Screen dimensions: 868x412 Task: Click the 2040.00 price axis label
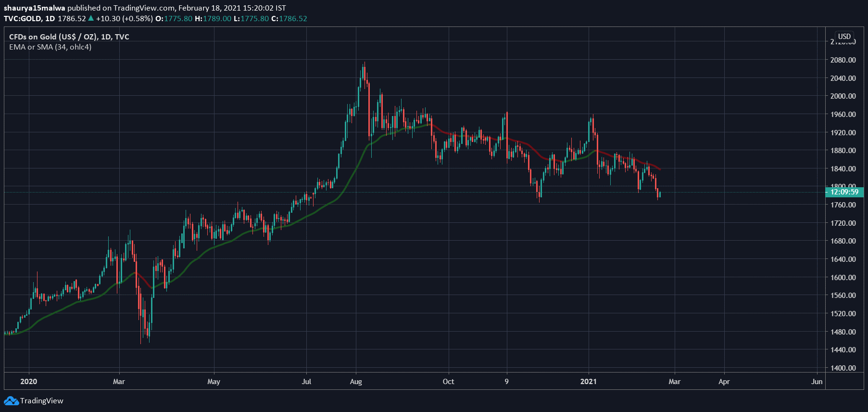(x=843, y=78)
